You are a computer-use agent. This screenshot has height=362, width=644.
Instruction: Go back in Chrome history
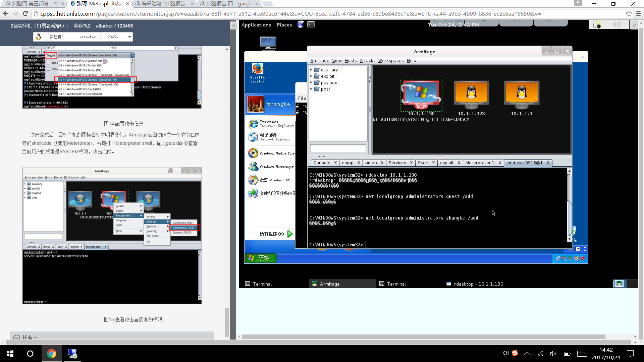point(6,14)
